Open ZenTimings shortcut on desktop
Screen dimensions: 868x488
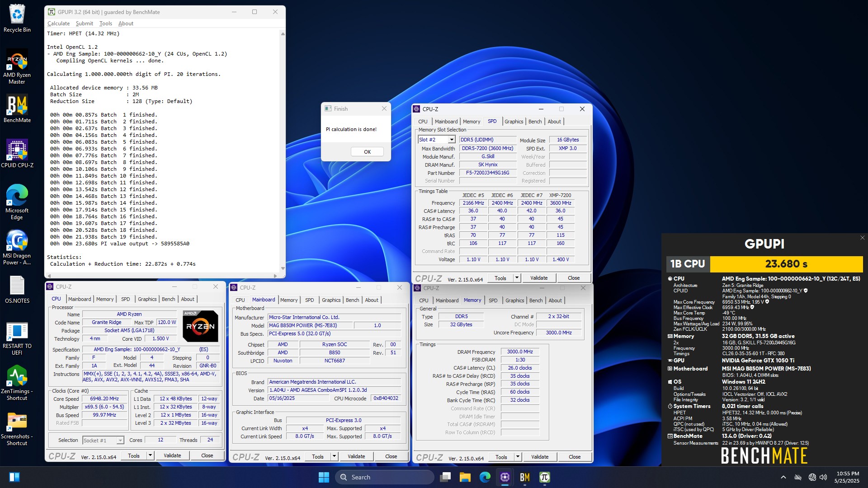[x=17, y=383]
